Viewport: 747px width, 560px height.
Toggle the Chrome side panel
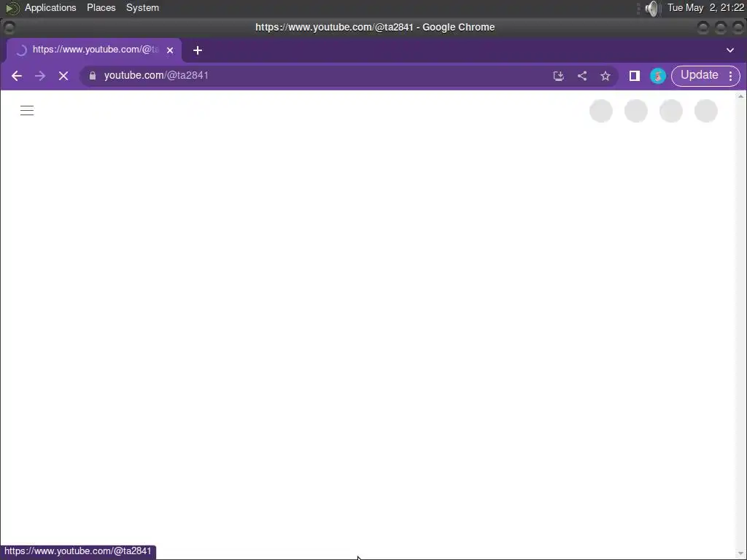[x=635, y=76]
